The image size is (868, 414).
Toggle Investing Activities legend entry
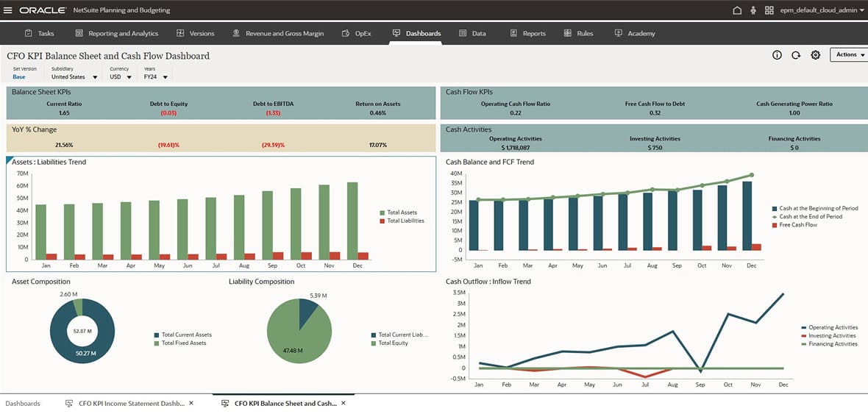click(x=832, y=335)
